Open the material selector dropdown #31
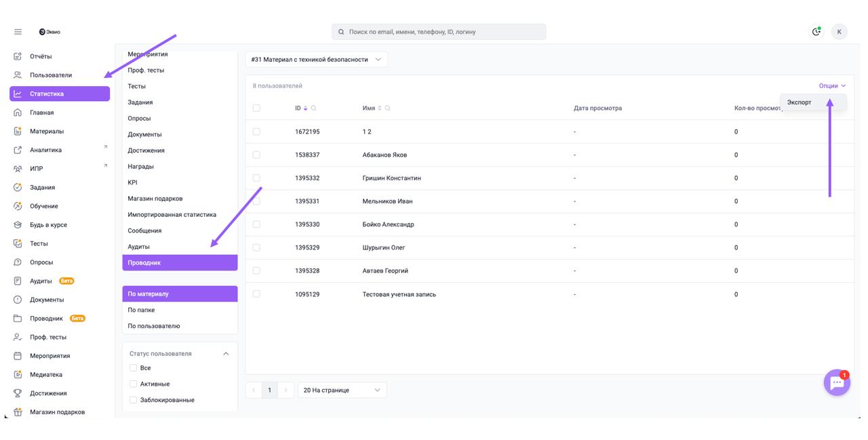This screenshot has width=868, height=440. (x=316, y=60)
